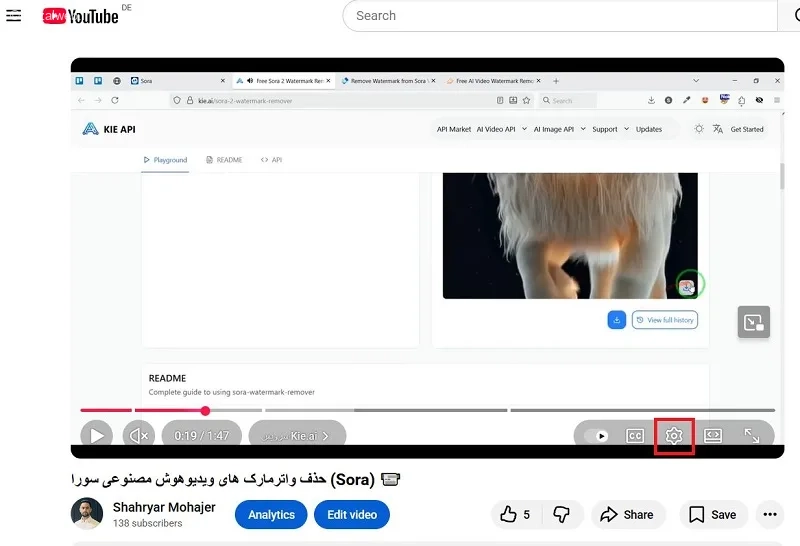Click the README section heading

pyautogui.click(x=167, y=378)
